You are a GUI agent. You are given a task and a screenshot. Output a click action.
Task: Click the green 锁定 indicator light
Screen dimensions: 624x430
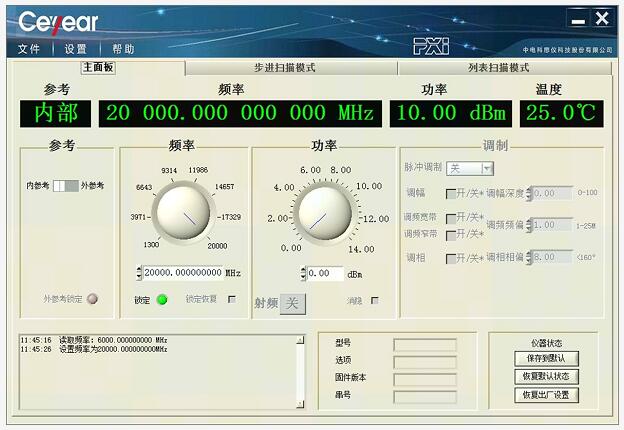pyautogui.click(x=161, y=299)
